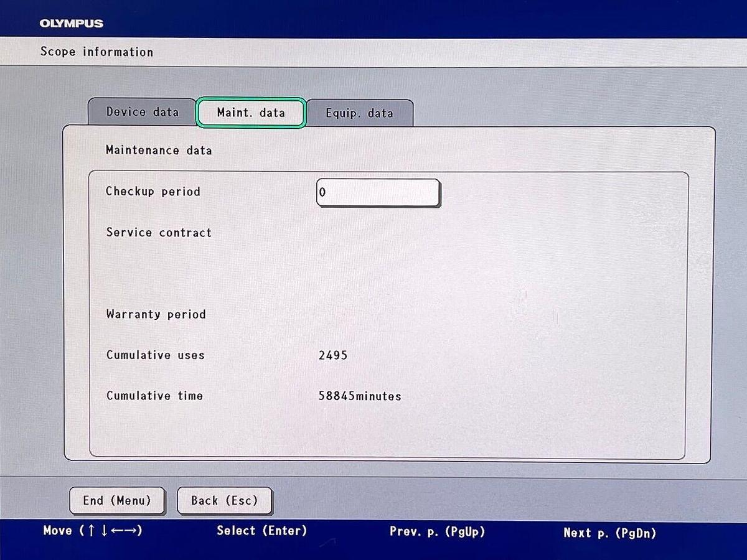747x560 pixels.
Task: Click the 58845minutes cumulative time value
Action: [x=360, y=396]
